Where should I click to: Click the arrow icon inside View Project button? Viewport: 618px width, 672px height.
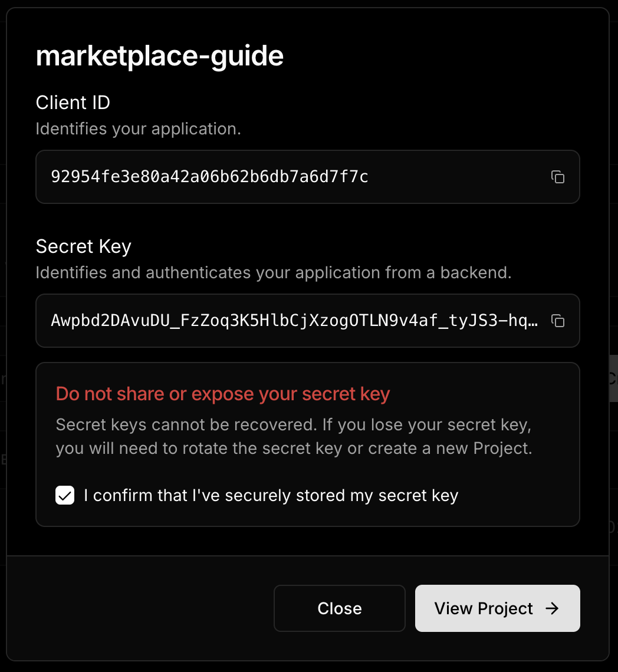[551, 608]
